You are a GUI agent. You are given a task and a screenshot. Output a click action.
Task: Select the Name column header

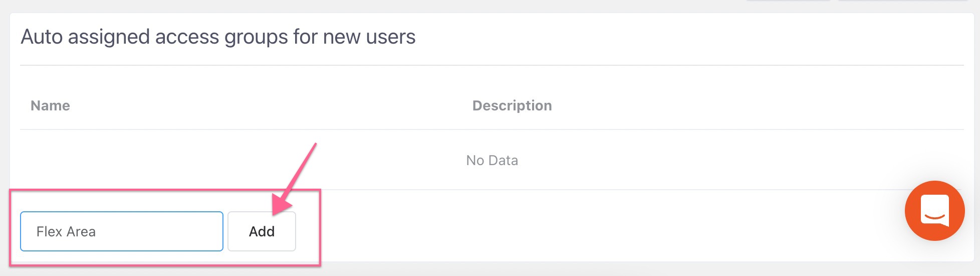click(x=50, y=105)
